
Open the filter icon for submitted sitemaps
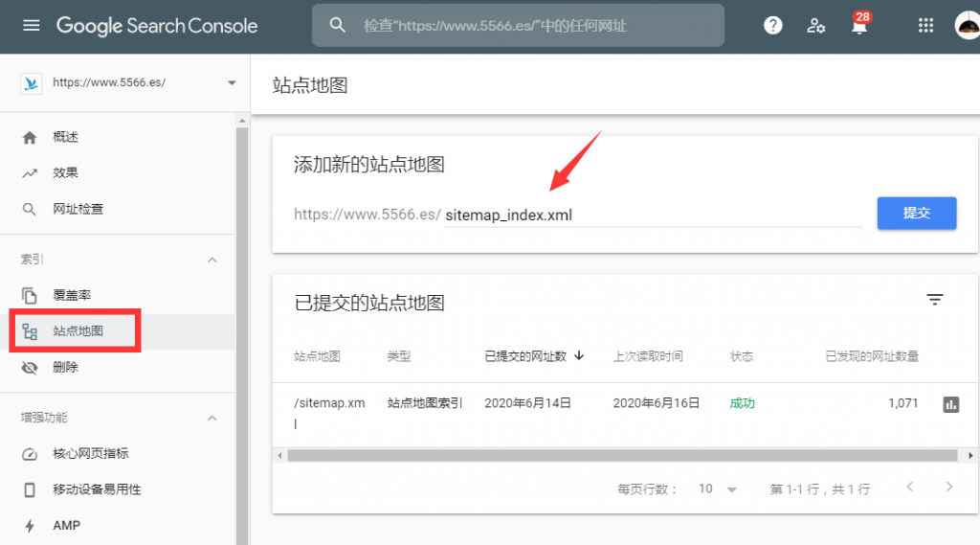point(935,300)
